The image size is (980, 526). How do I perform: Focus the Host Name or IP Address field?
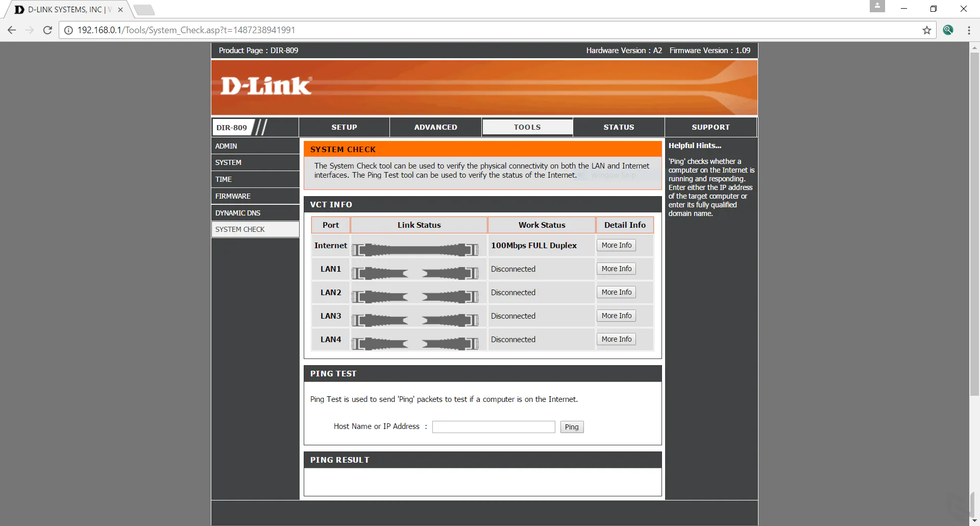point(494,427)
